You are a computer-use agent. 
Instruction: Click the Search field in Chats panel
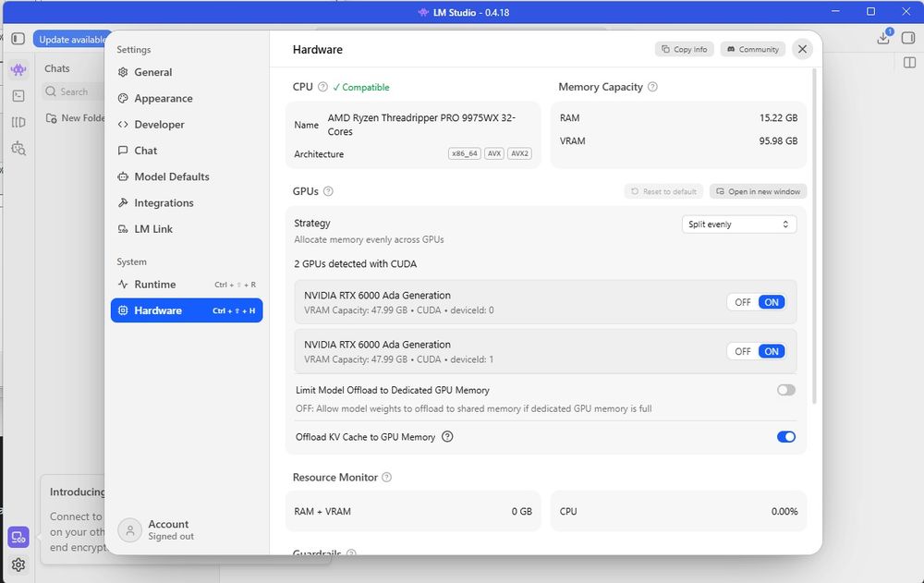(x=74, y=91)
